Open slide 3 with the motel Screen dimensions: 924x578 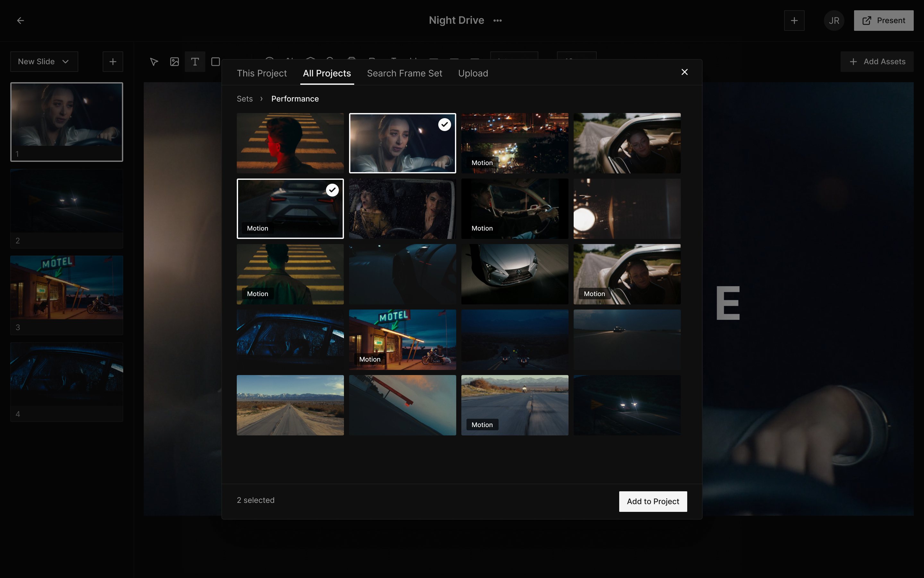coord(67,295)
